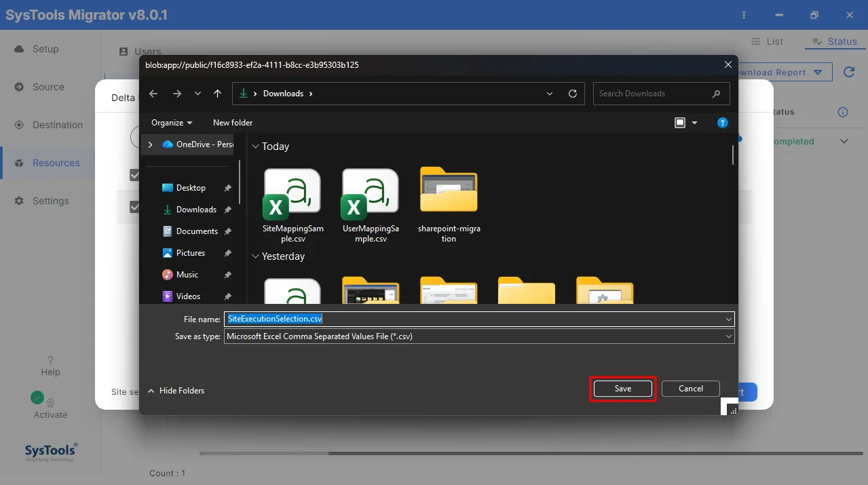
Task: Select Videos in the navigation pane
Action: (188, 296)
